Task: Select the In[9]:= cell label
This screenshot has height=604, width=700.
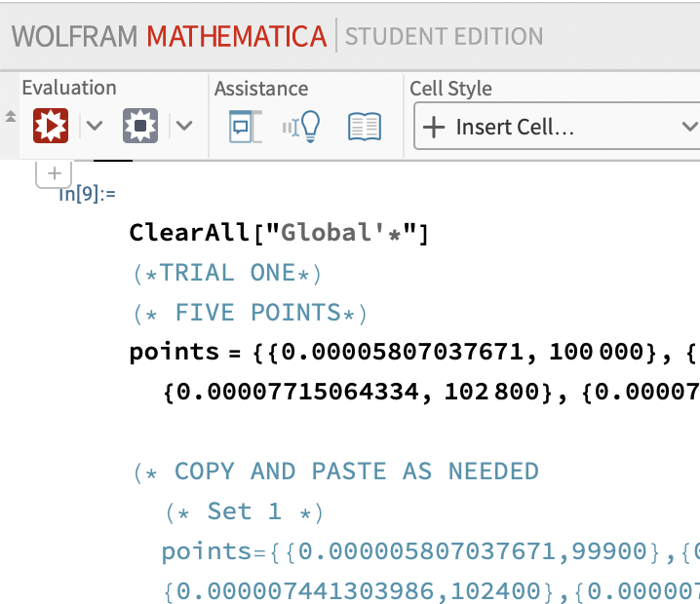Action: coord(88,194)
